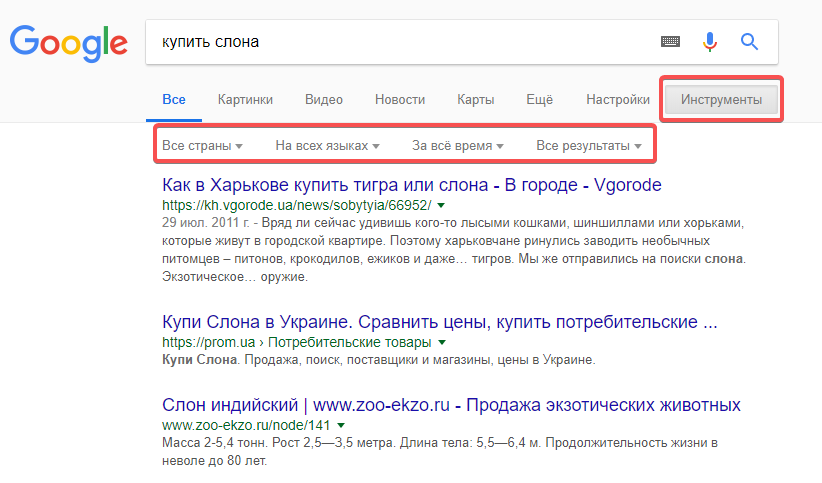This screenshot has width=822, height=483.
Task: Open Настройки menu
Action: [618, 100]
